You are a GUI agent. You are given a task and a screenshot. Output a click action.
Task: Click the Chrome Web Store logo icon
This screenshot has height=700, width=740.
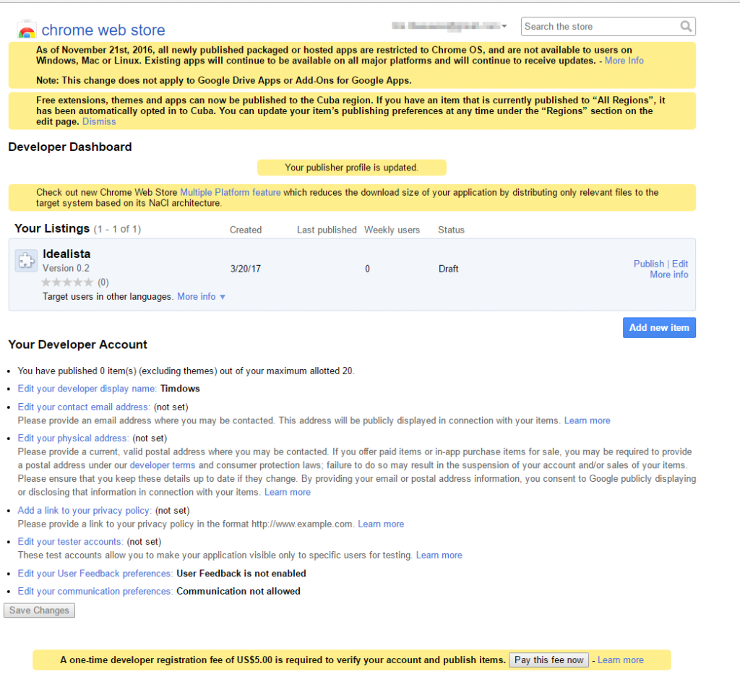coord(27,29)
